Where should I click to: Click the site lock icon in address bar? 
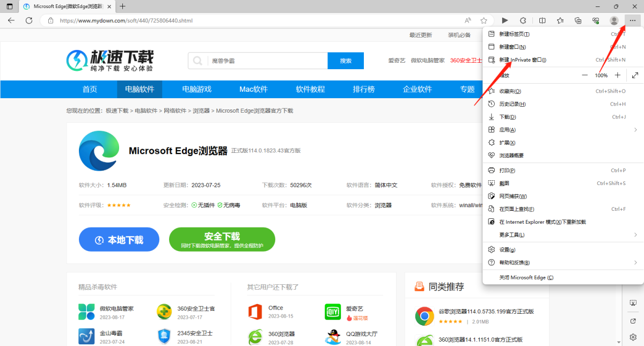(51, 20)
